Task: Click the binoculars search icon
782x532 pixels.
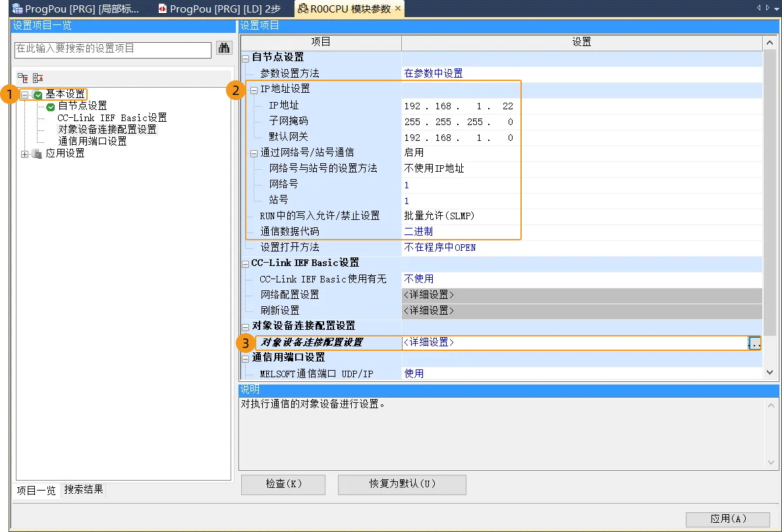Action: pyautogui.click(x=224, y=49)
